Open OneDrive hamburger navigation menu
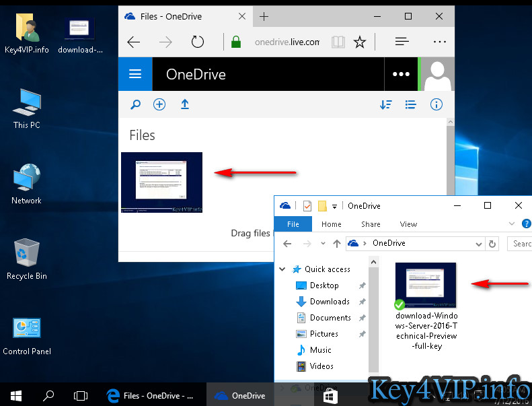 pos(135,74)
